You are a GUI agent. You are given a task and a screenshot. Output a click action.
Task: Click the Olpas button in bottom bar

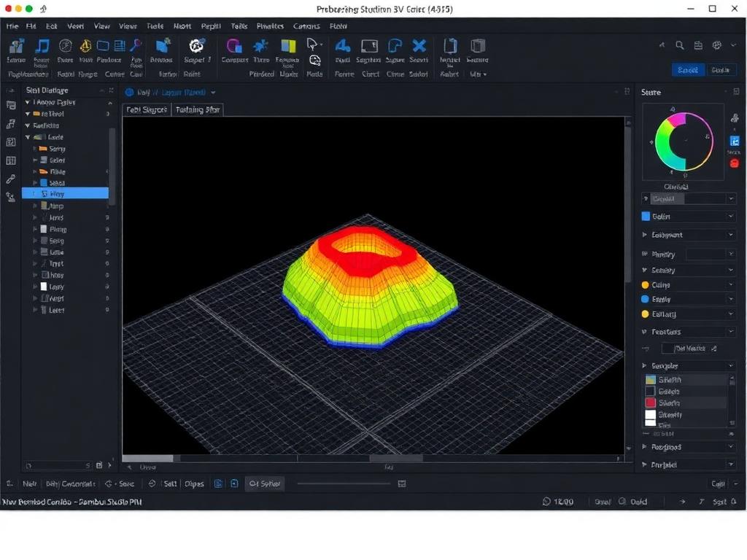pyautogui.click(x=194, y=484)
